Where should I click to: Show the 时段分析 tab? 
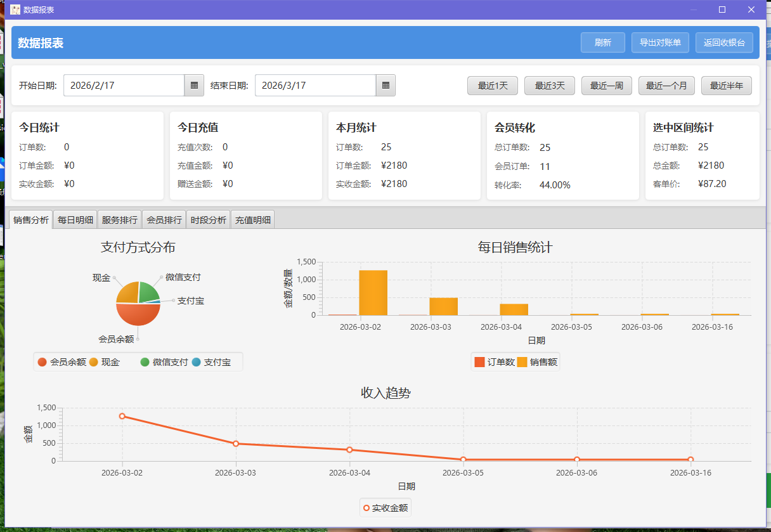pos(209,220)
